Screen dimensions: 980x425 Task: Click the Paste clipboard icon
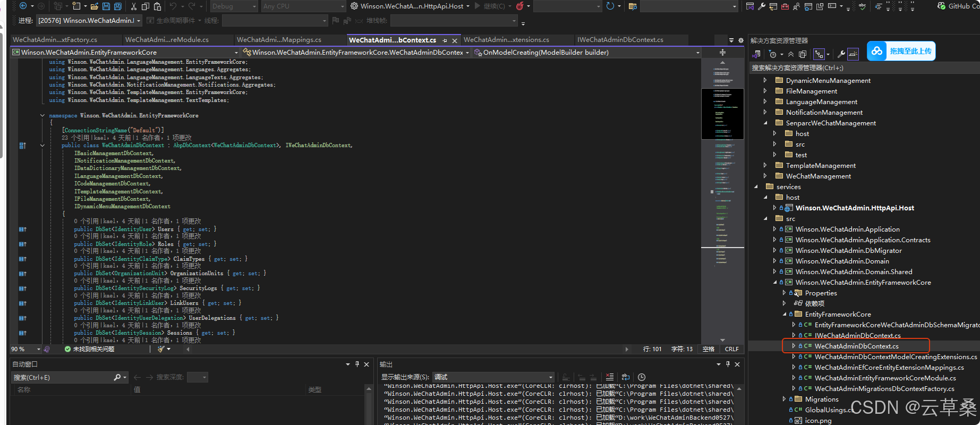158,6
